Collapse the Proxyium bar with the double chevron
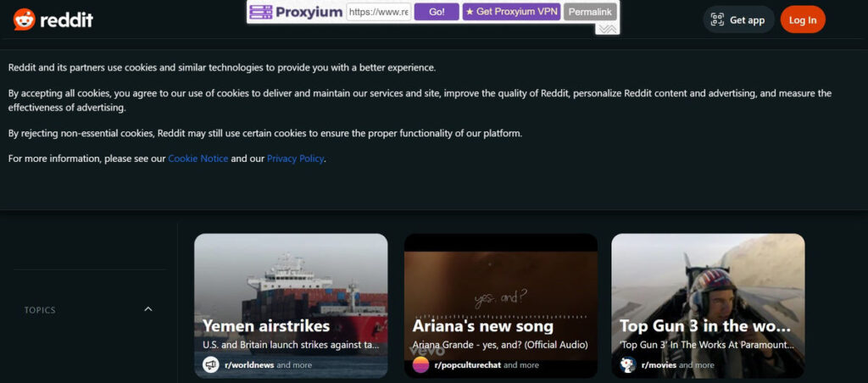Image resolution: width=868 pixels, height=383 pixels. click(606, 29)
